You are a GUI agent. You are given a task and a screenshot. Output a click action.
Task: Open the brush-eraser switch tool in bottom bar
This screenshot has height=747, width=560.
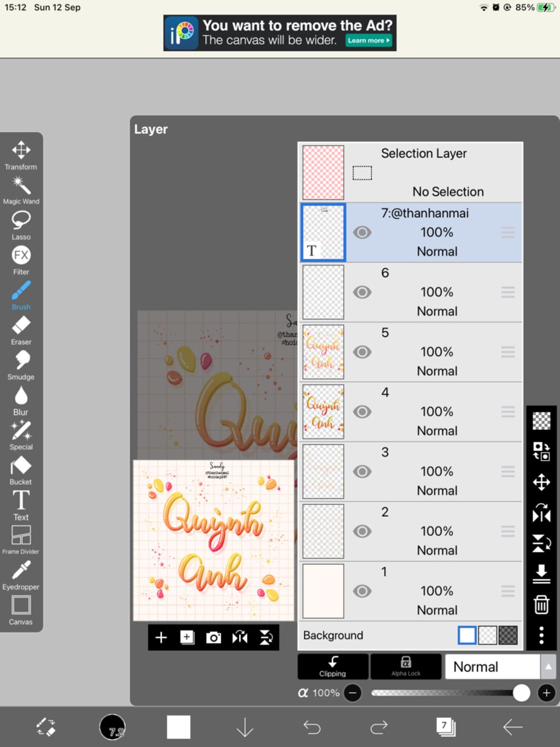(x=46, y=727)
